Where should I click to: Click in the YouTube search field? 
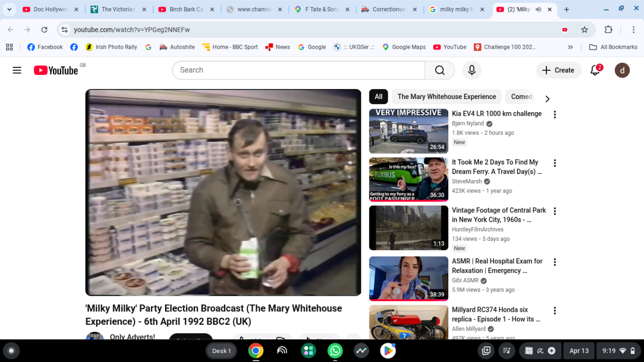tap(298, 70)
